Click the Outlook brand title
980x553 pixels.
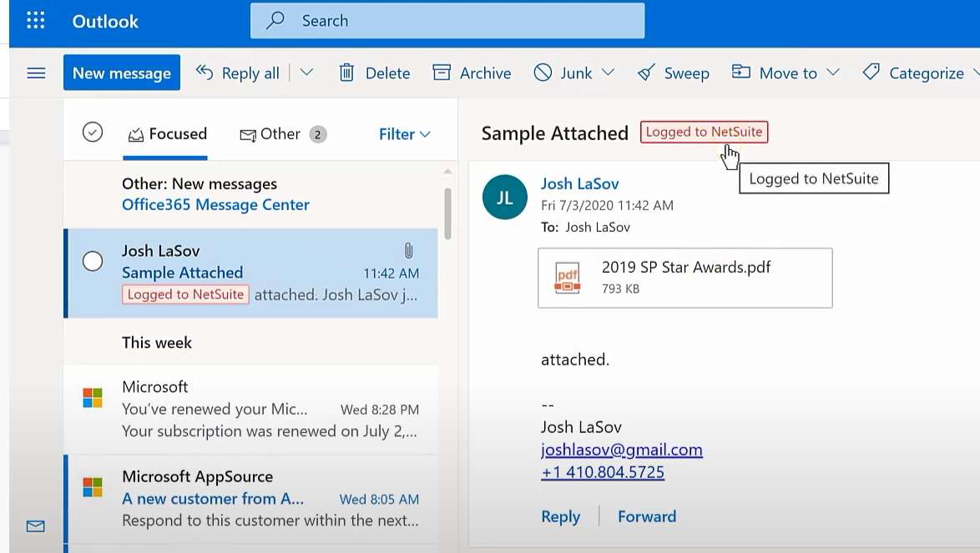[105, 21]
